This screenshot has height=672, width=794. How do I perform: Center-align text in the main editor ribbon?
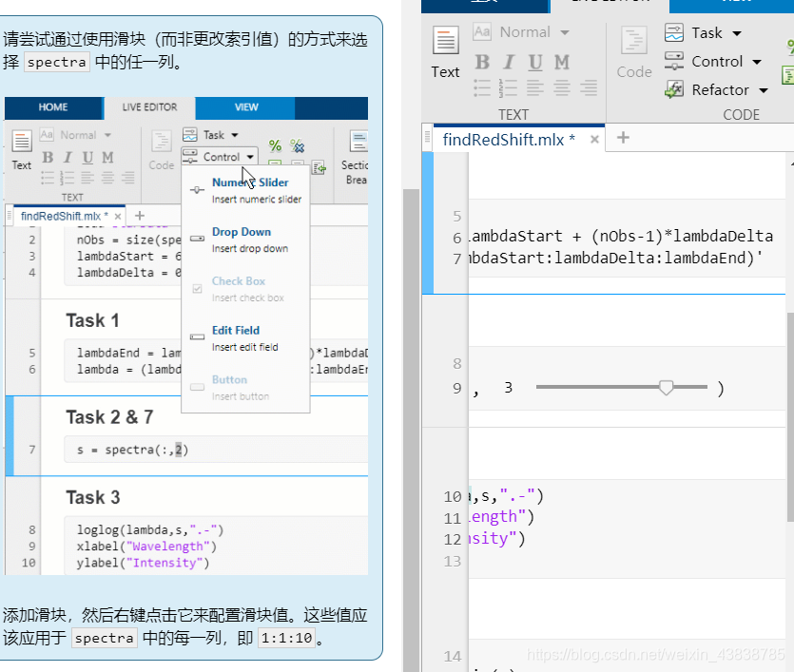[562, 87]
